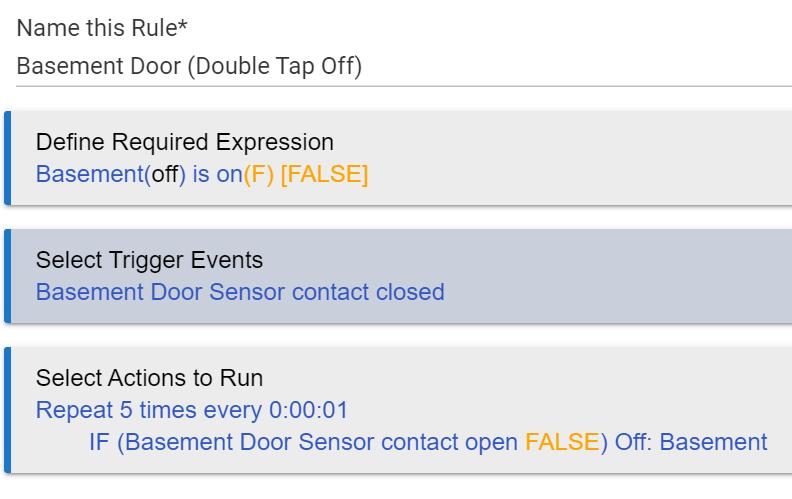Click the Repeat 5 times every 0:00:01 action
Viewport: 792px width, 499px height.
pos(192,410)
